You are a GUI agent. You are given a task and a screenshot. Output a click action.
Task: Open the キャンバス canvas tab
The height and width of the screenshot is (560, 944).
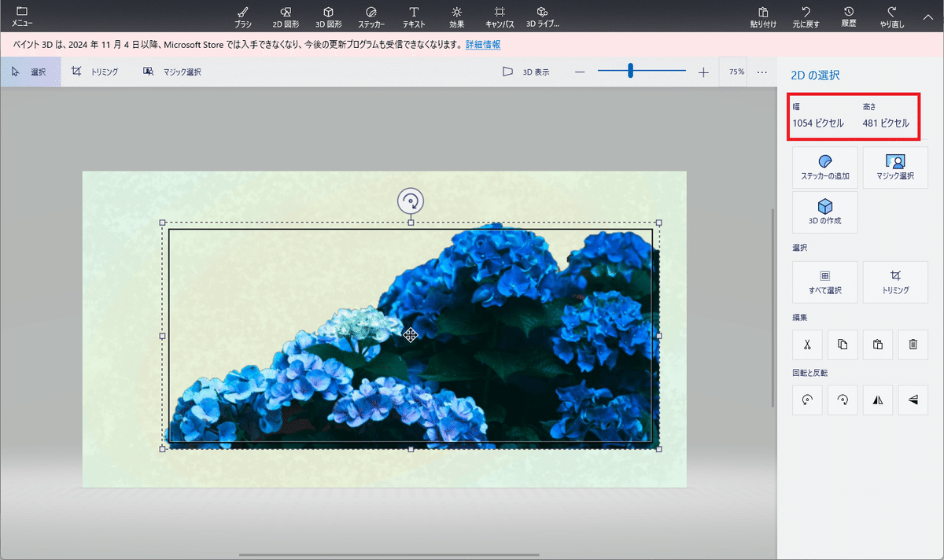tap(500, 17)
